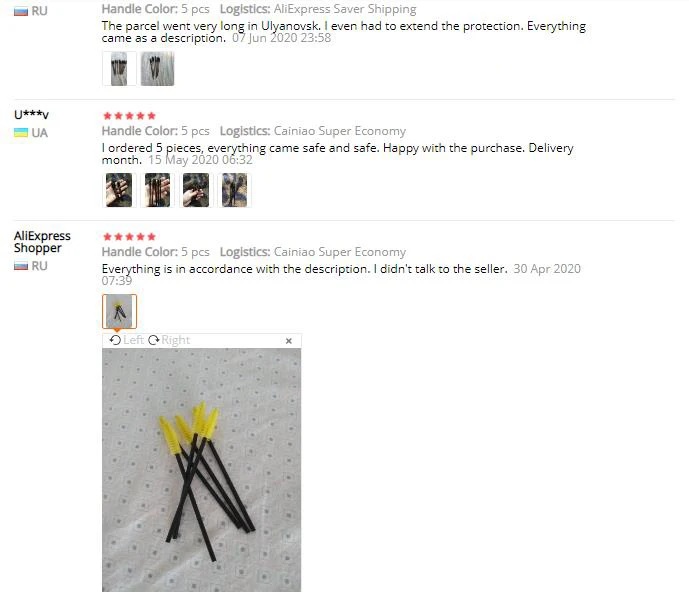Image resolution: width=689 pixels, height=592 pixels.
Task: View U***v's second review photo
Action: (x=157, y=190)
